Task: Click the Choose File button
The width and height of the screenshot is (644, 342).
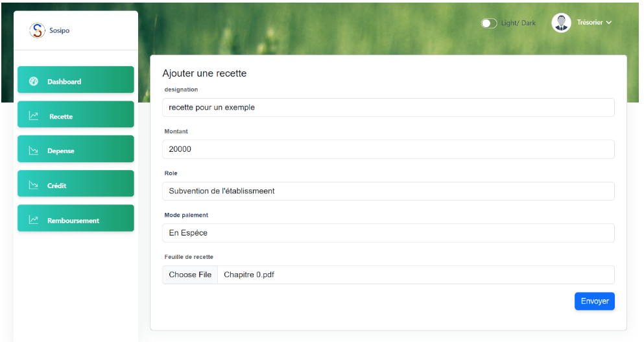Action: pyautogui.click(x=190, y=275)
